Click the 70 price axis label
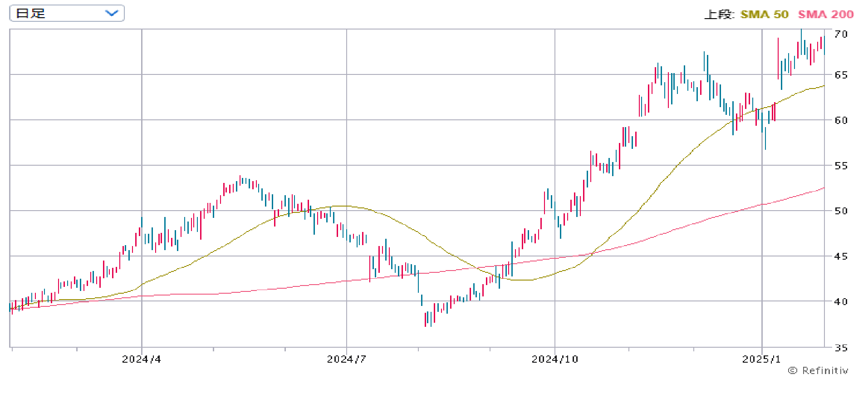This screenshot has height=399, width=868. 841,34
